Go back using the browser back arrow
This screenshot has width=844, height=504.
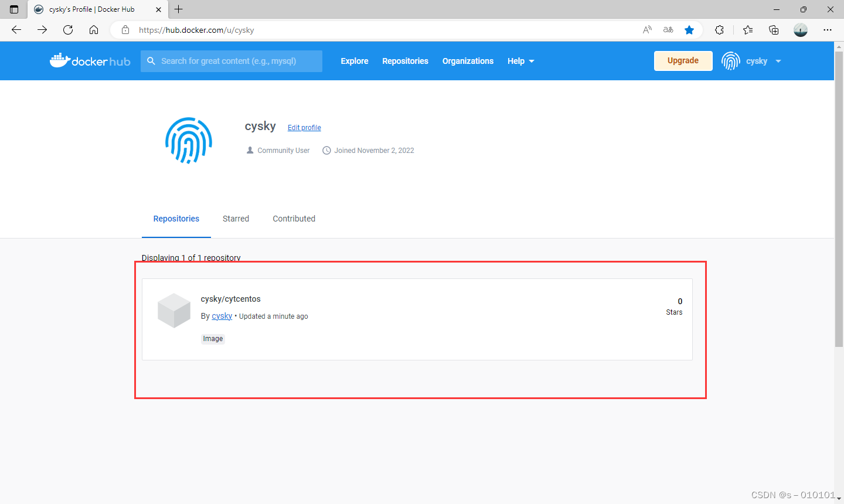pyautogui.click(x=16, y=30)
